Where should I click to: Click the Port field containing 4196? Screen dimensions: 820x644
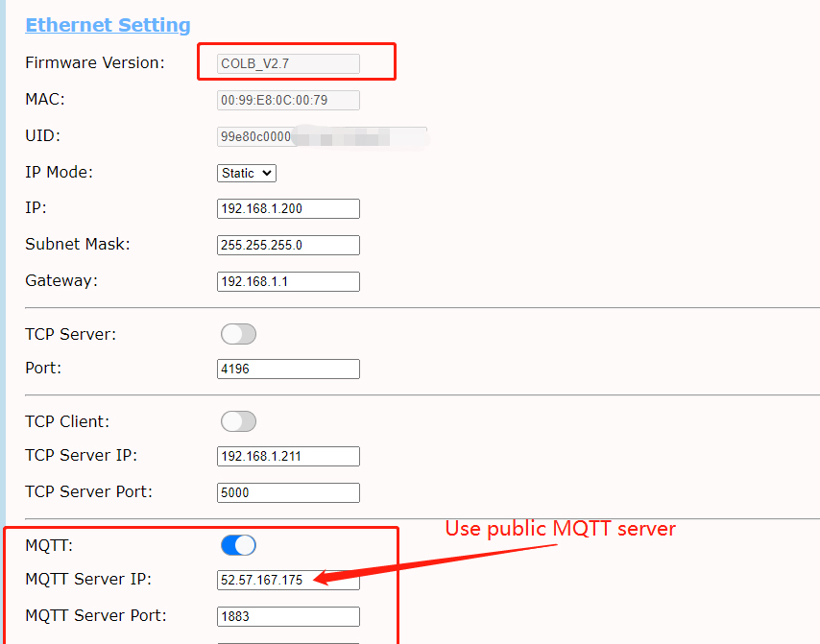(288, 369)
